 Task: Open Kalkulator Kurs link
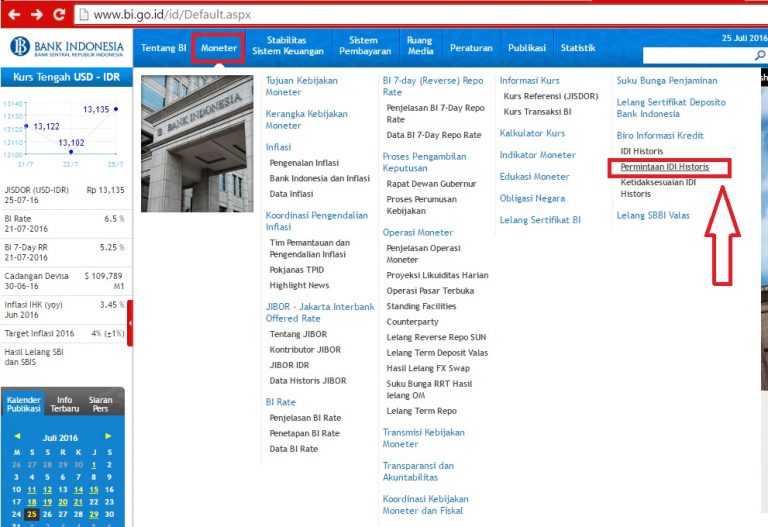click(x=532, y=133)
